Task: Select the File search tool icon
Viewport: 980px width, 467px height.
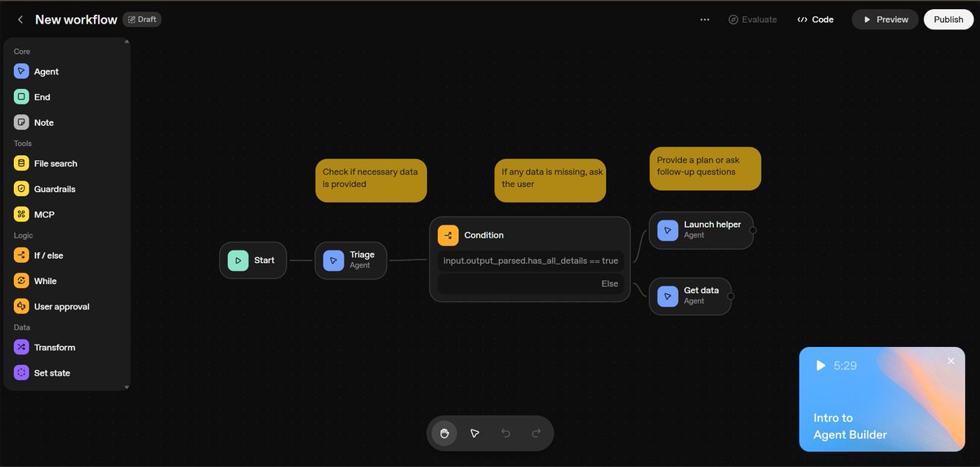Action: point(21,163)
